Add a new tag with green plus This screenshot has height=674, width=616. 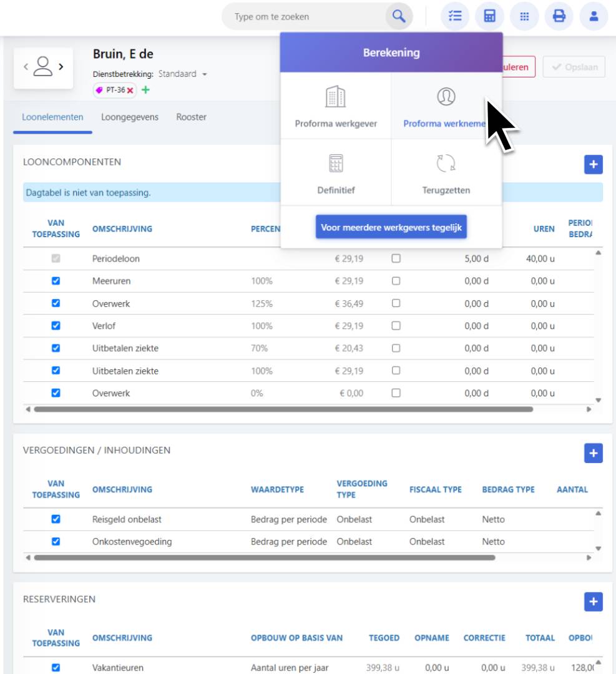click(145, 90)
